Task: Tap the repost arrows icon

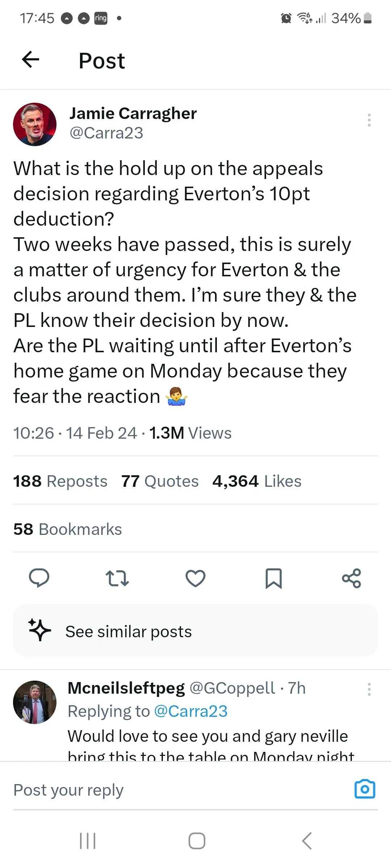Action: tap(117, 578)
